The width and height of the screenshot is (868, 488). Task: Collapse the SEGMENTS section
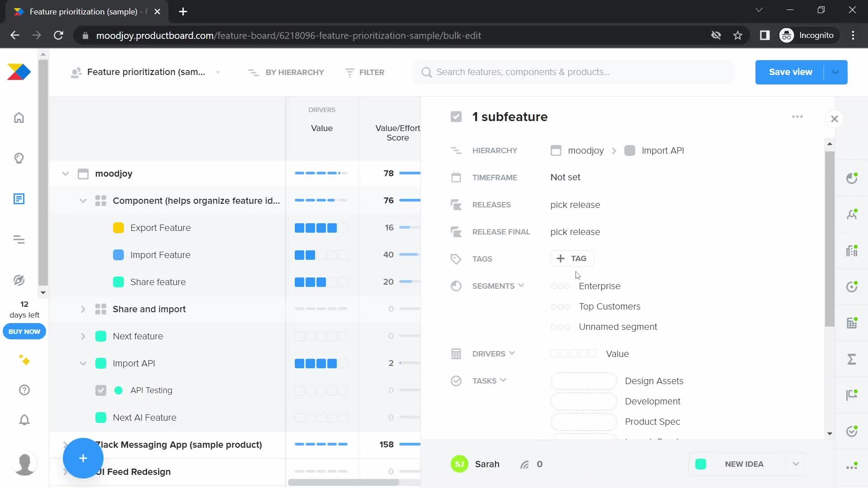(521, 286)
